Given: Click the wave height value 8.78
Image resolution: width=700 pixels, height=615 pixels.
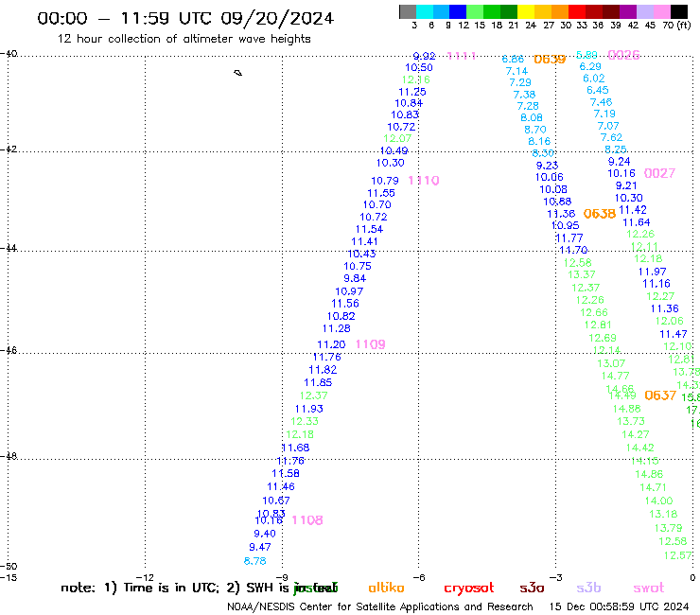Looking at the screenshot, I should (x=254, y=561).
